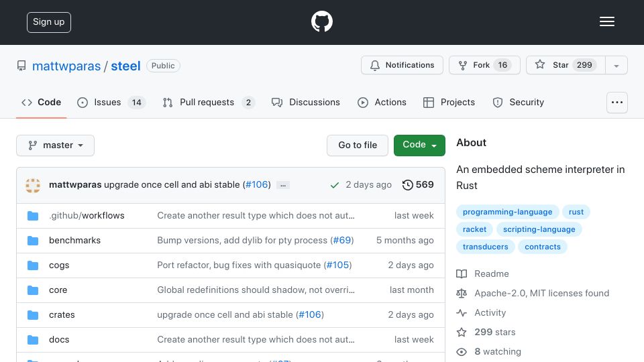Click the license scales icon

pyautogui.click(x=462, y=294)
